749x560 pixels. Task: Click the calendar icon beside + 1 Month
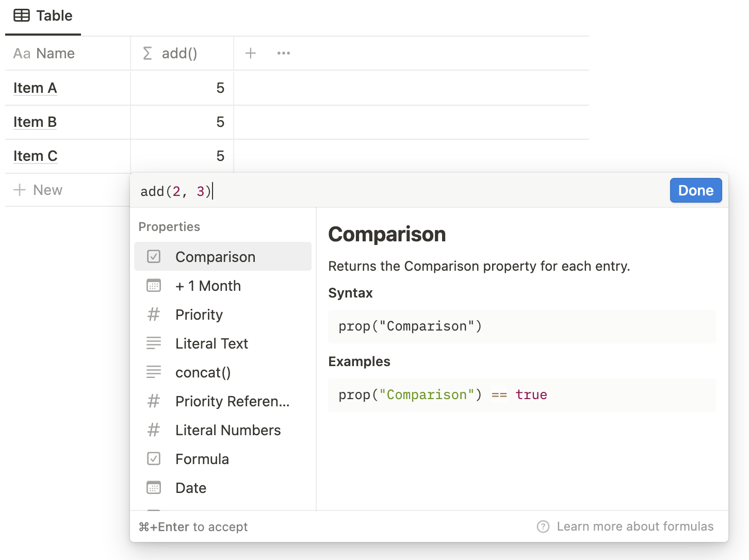click(154, 286)
